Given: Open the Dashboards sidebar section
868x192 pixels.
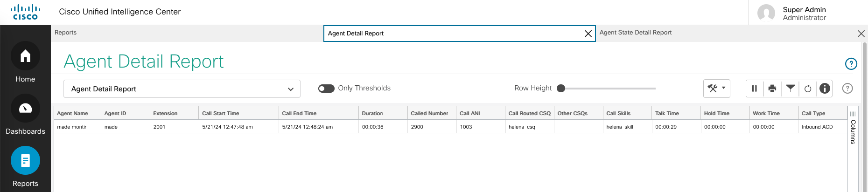Looking at the screenshot, I should 25,115.
